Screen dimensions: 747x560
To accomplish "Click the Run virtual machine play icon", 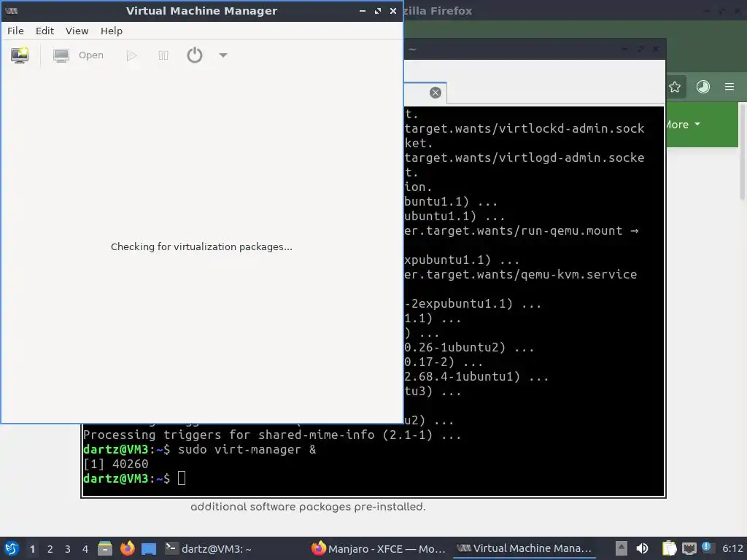I will pos(131,55).
